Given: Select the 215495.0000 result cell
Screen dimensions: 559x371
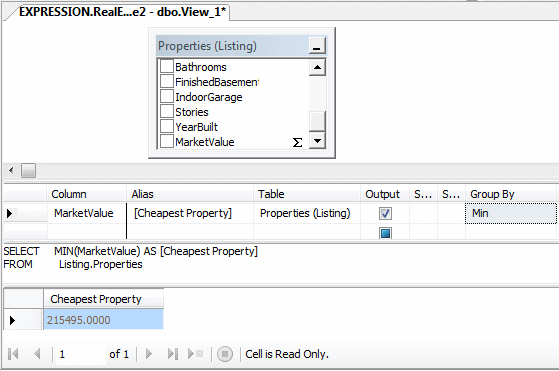Looking at the screenshot, I should 103,320.
